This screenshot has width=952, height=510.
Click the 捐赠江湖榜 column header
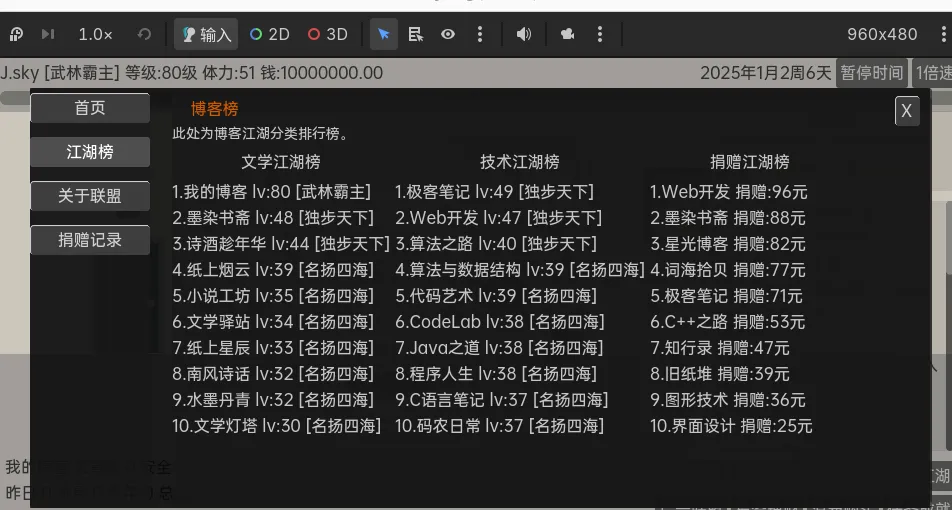click(750, 162)
